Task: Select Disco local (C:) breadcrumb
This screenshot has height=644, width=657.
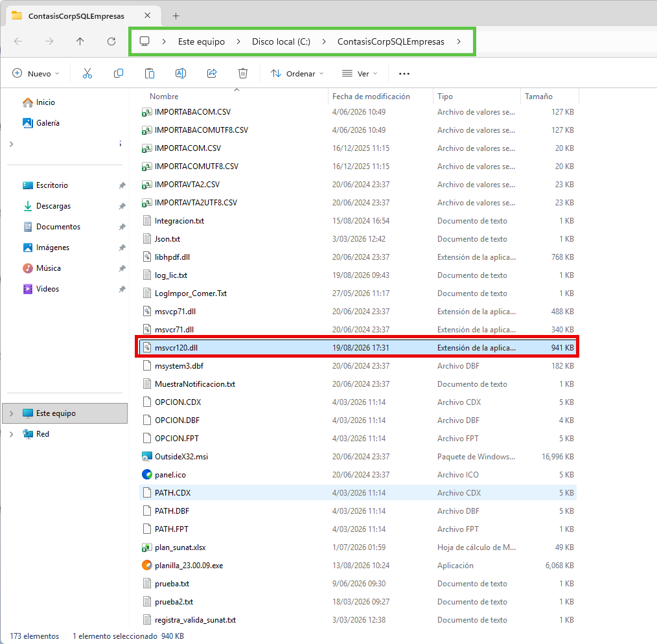Action: pyautogui.click(x=281, y=41)
